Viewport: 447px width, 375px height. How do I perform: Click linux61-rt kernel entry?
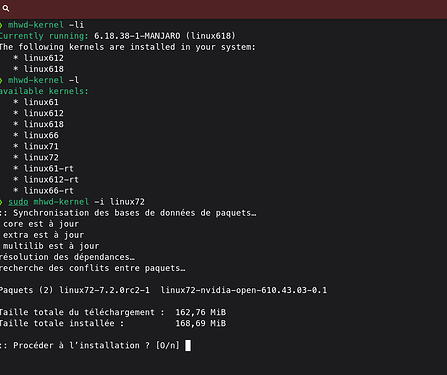49,169
